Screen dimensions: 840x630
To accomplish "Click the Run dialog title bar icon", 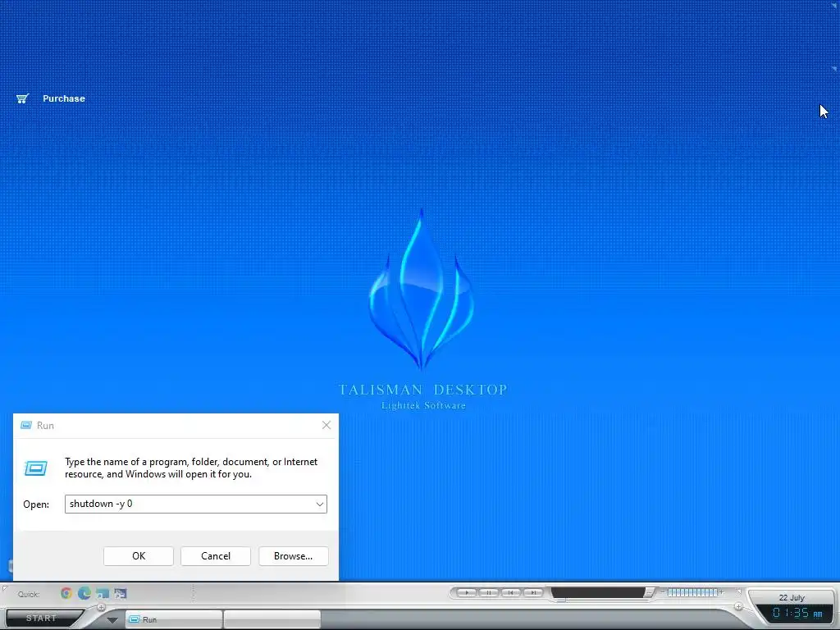I will (26, 426).
